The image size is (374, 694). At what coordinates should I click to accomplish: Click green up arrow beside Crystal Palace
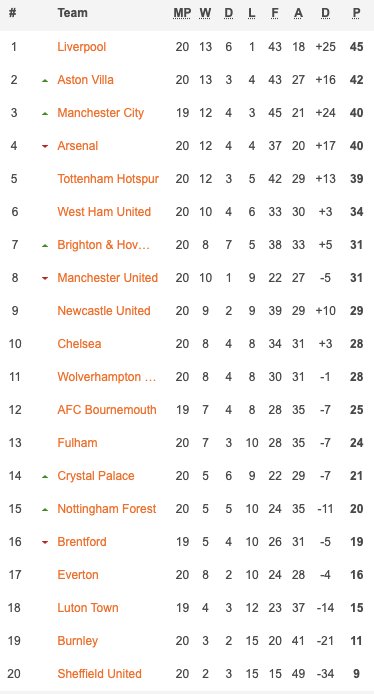click(45, 477)
